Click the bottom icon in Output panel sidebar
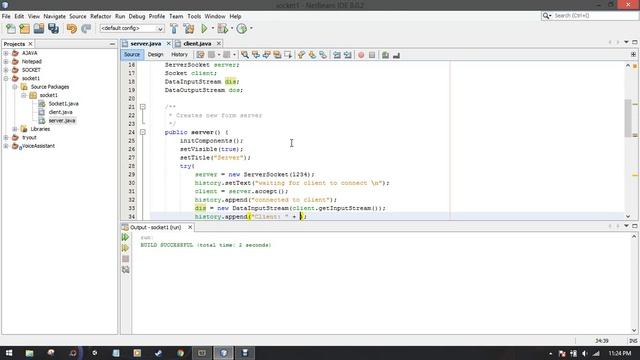 pyautogui.click(x=125, y=270)
